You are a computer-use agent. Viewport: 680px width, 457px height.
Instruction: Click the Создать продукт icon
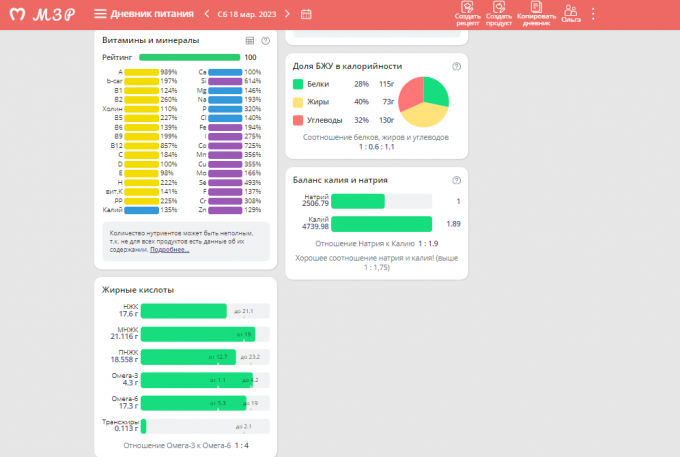(x=499, y=12)
